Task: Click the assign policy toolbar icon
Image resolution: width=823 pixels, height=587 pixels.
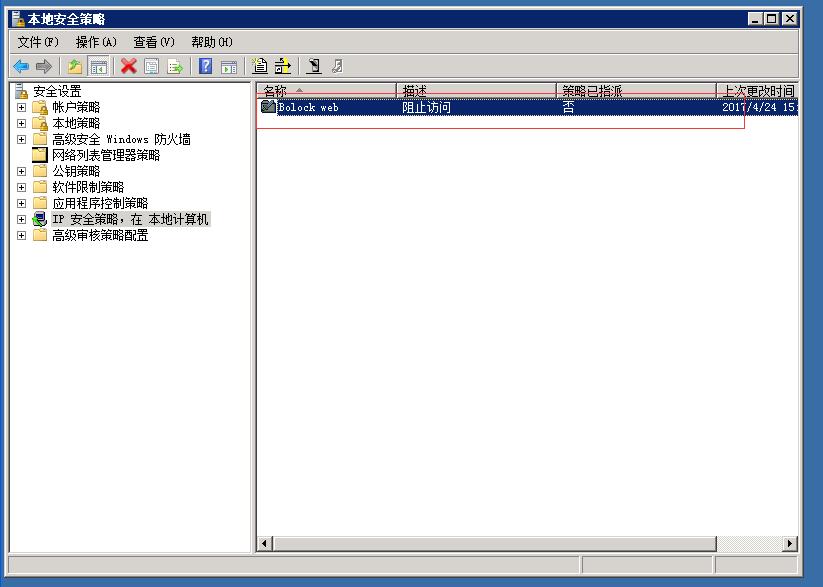Action: [315, 66]
